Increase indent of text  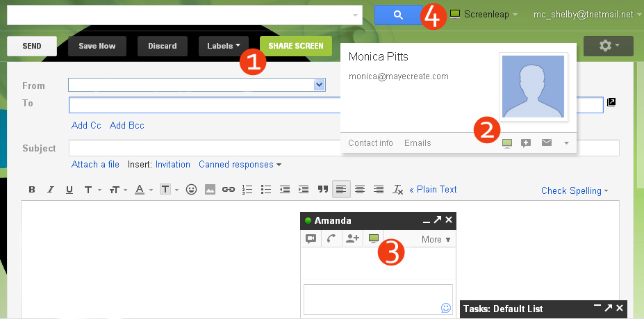pos(304,190)
